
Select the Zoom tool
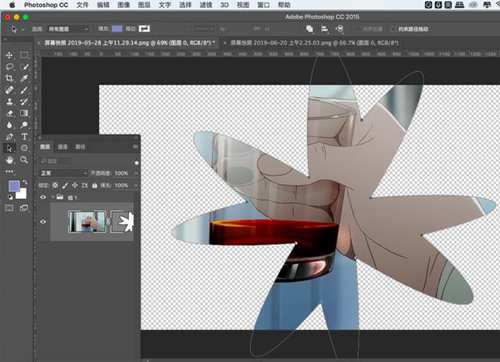point(24,160)
